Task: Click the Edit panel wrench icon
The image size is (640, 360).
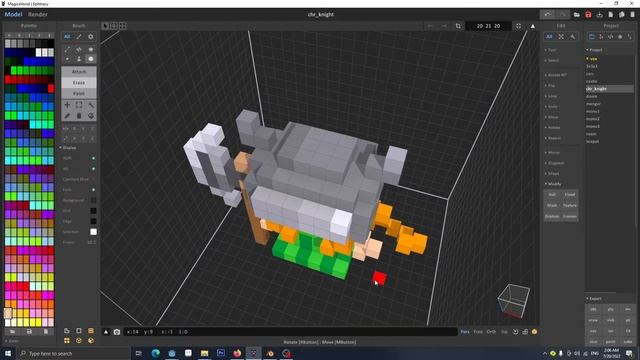Action: click(x=573, y=37)
